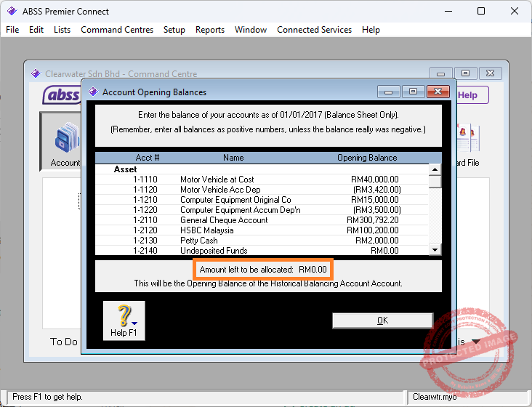Close the Account Opening Balances dialog
The height and width of the screenshot is (407, 532).
[438, 92]
